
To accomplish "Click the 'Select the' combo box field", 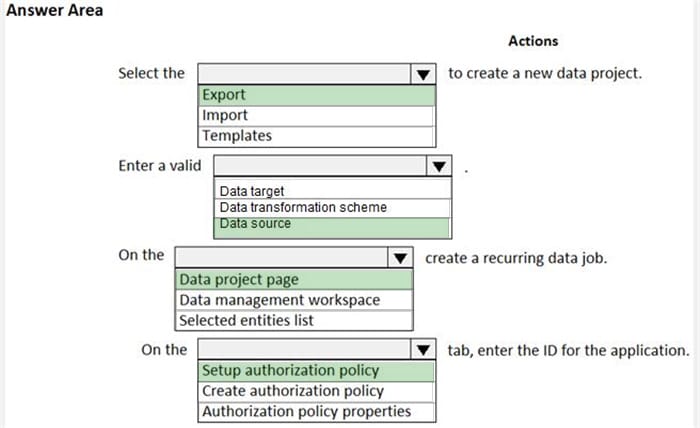I will (x=305, y=74).
